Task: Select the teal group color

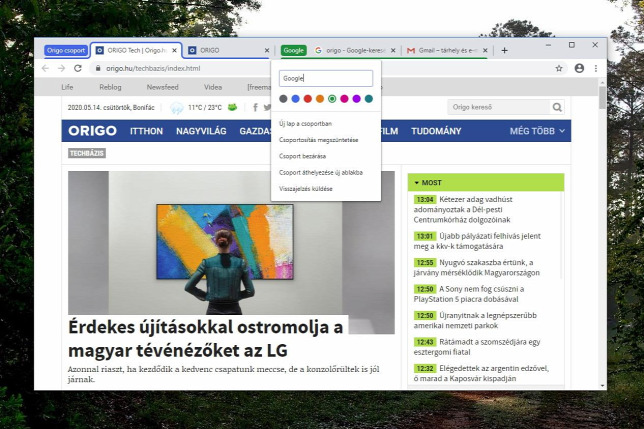Action: (369, 99)
